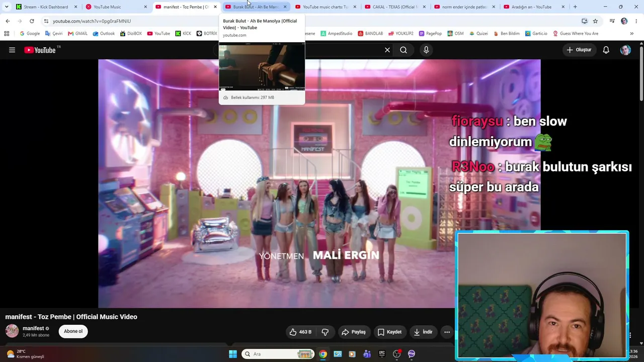This screenshot has height=362, width=644.
Task: Open the AmpedStudio bookmark
Action: [337, 34]
